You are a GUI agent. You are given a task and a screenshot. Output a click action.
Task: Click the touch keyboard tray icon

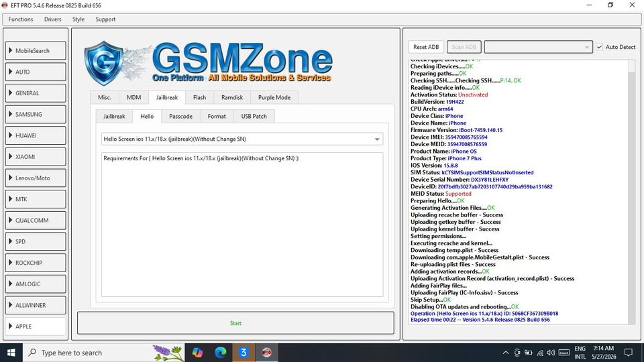coord(564,353)
